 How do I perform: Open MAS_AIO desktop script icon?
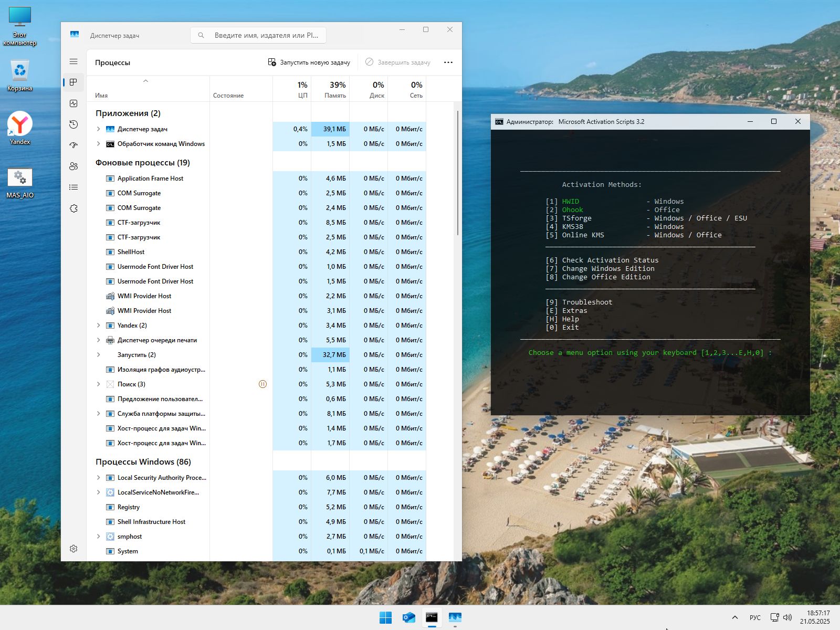pos(20,183)
